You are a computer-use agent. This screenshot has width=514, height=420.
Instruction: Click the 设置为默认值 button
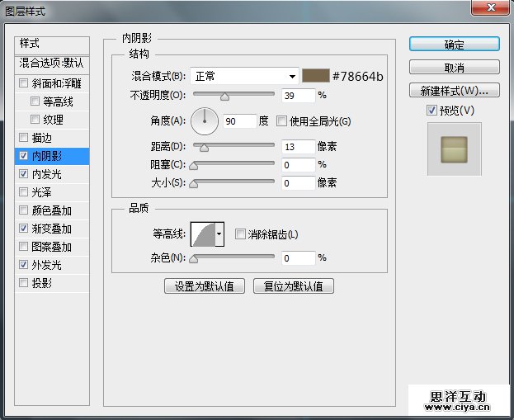coord(205,286)
